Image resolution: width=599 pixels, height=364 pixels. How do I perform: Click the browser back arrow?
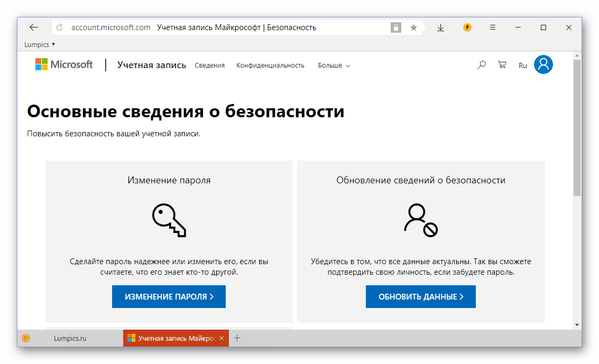34,27
